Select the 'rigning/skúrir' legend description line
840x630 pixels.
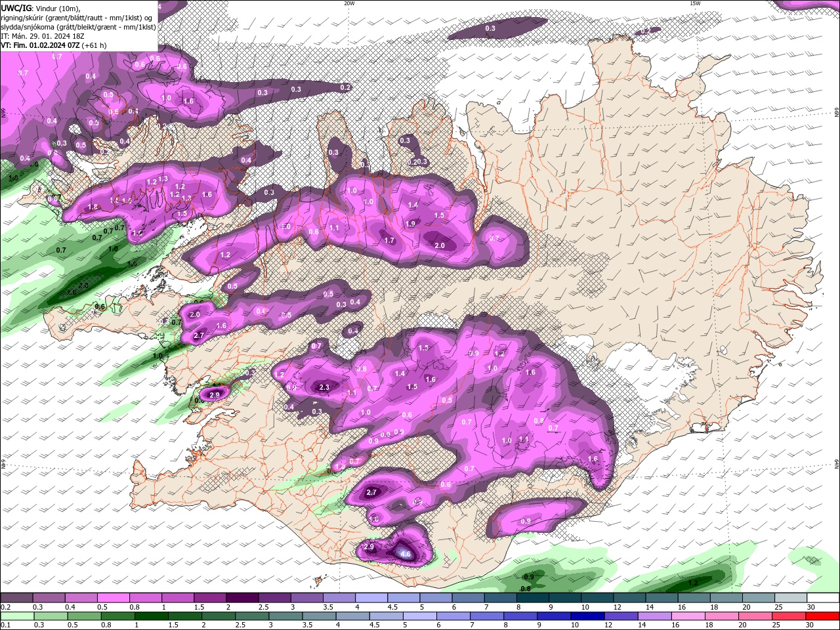[x=76, y=18]
